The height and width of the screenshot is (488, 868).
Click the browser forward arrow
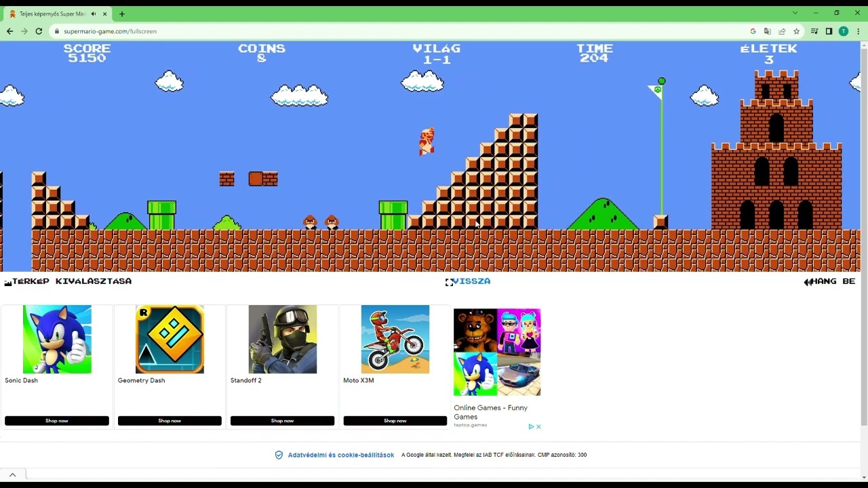[x=24, y=31]
